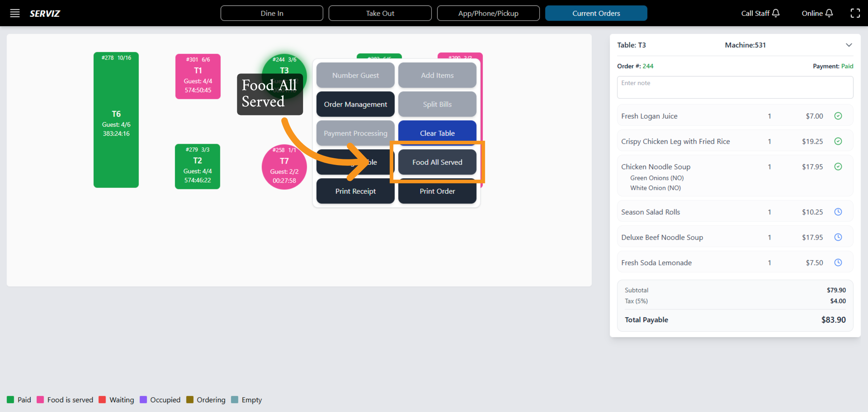Open the Take Out tab

pyautogui.click(x=380, y=13)
